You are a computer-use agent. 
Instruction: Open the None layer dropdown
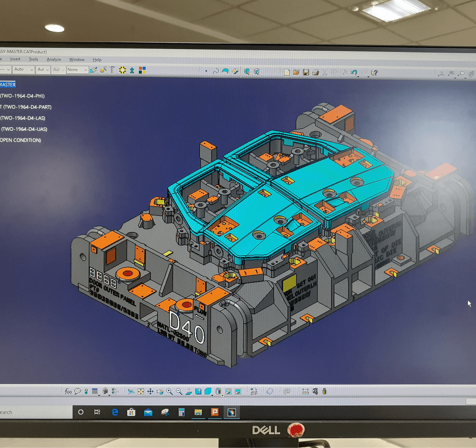pos(77,70)
